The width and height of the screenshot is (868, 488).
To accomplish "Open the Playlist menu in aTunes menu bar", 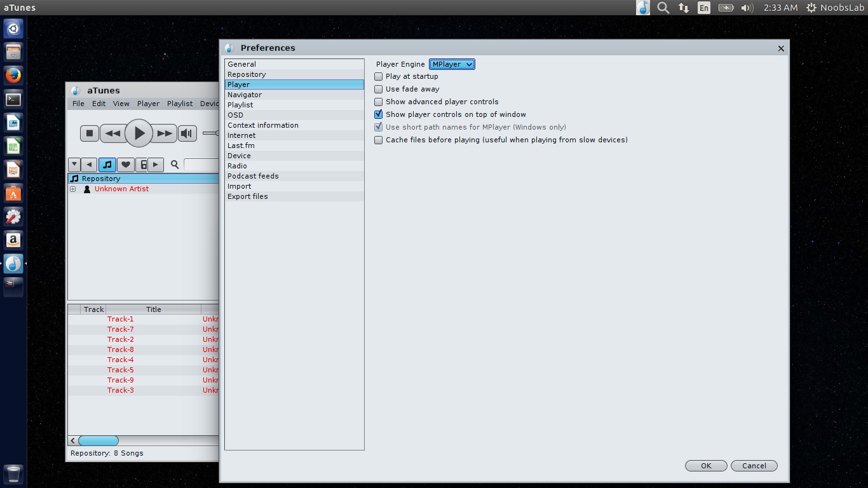I will pos(180,104).
